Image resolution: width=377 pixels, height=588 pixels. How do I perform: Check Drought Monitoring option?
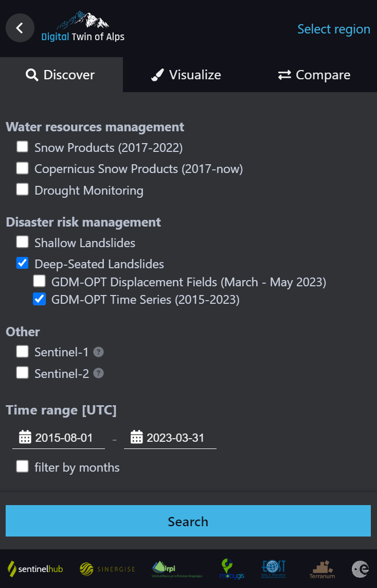coord(23,189)
